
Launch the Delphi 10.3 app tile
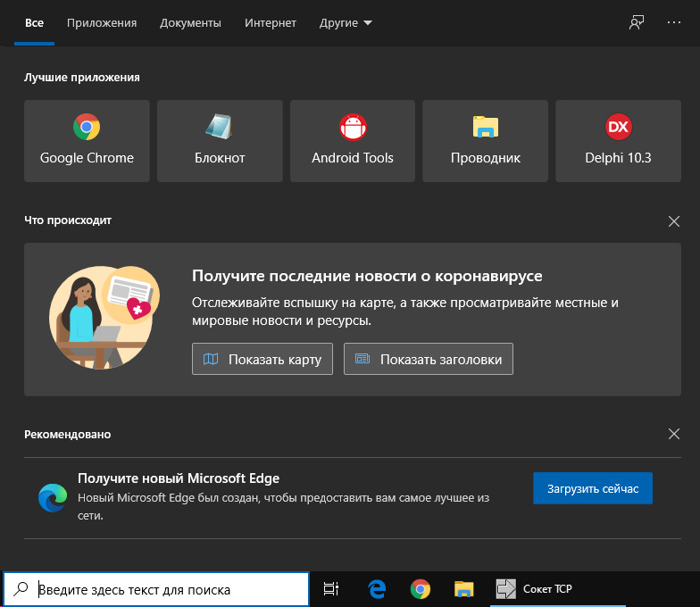(618, 141)
